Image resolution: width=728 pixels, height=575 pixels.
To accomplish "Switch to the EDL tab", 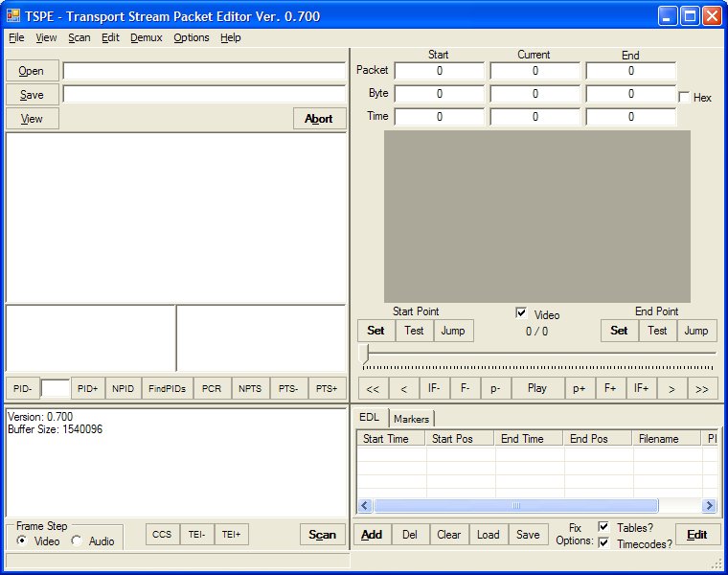I will point(370,417).
